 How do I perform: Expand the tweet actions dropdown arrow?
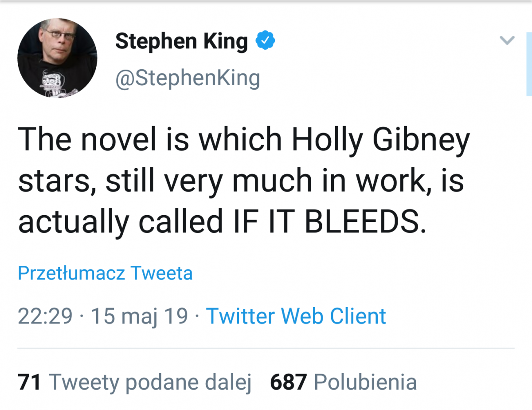tap(506, 40)
